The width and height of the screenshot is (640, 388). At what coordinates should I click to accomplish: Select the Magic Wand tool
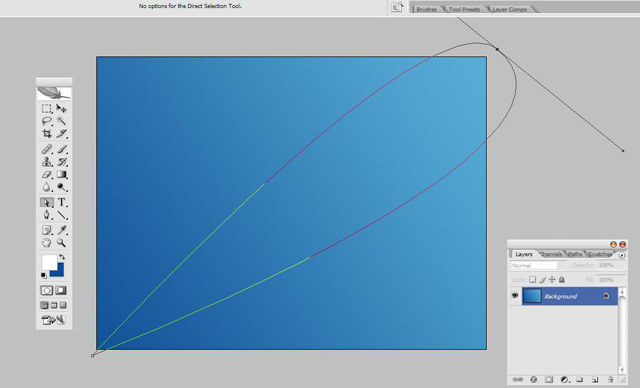coord(61,121)
